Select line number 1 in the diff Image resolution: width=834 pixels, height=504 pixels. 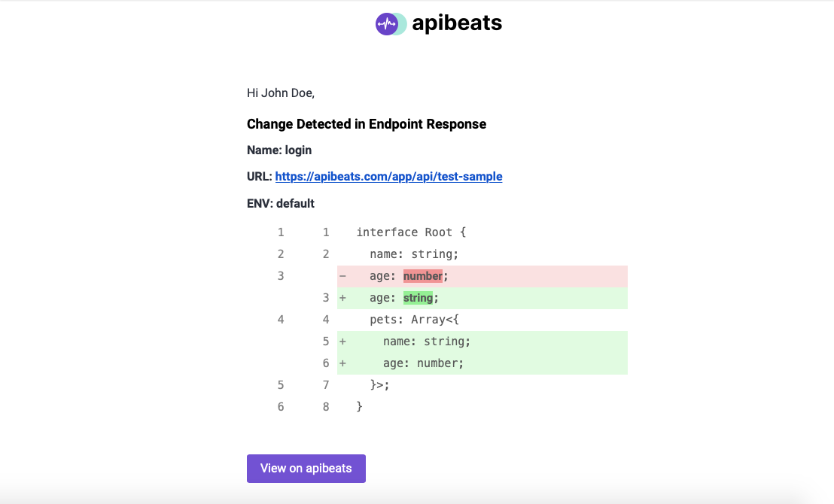(280, 232)
